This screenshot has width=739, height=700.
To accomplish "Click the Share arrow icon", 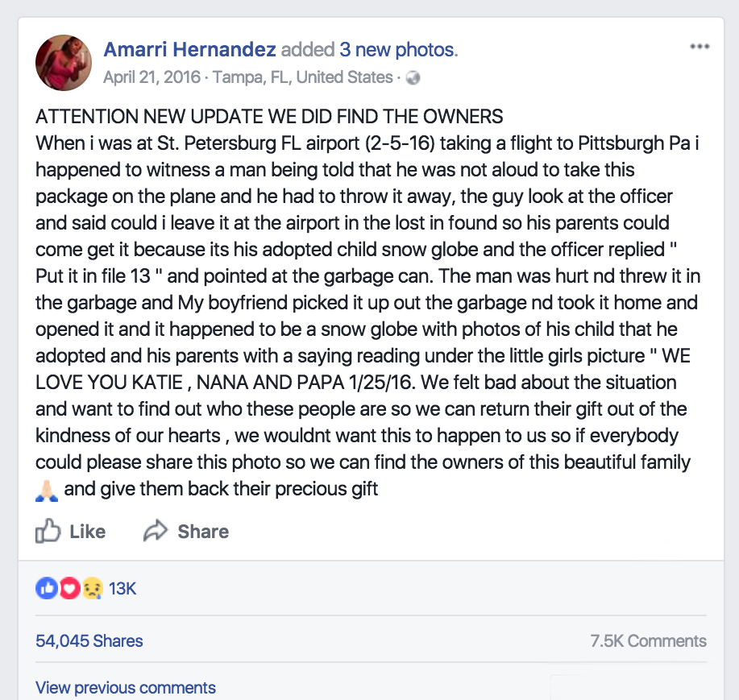I will tap(155, 532).
